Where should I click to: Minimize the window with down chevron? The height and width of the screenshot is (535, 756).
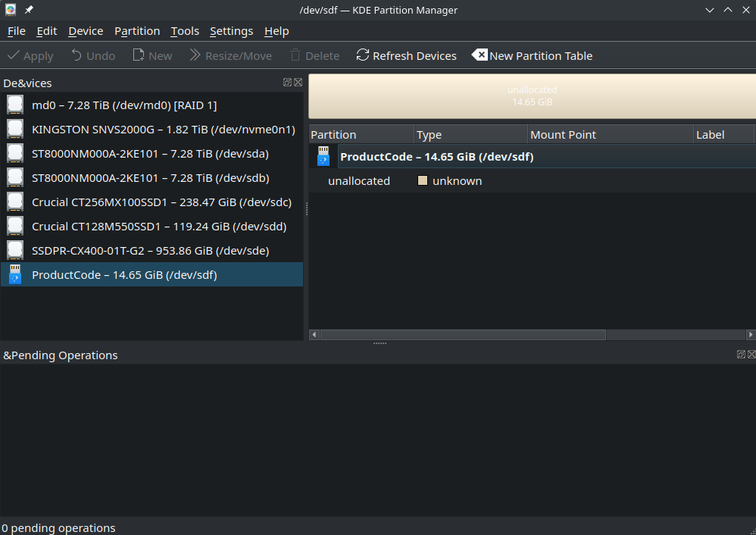point(710,10)
